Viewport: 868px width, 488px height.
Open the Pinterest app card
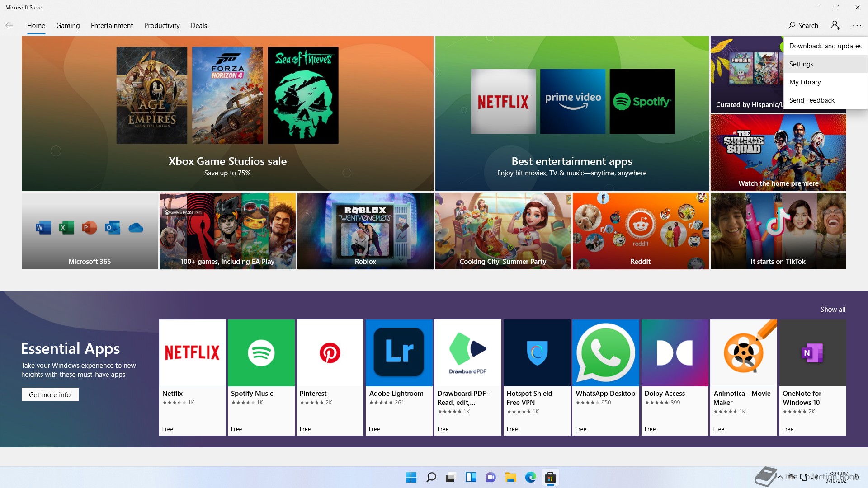[330, 377]
